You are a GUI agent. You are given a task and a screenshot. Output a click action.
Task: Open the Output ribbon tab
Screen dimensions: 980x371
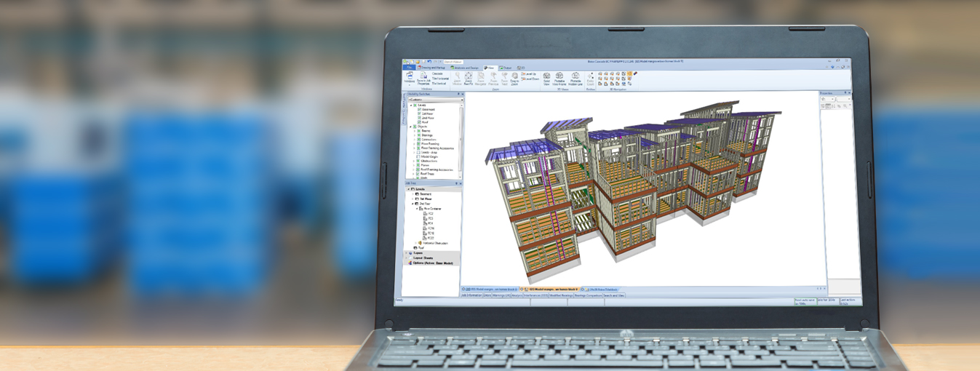coord(507,68)
